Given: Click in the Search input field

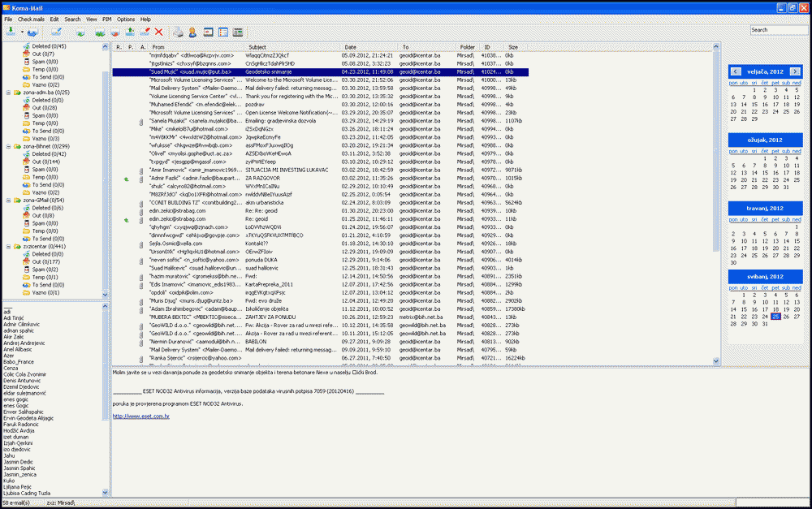Looking at the screenshot, I should pos(777,30).
